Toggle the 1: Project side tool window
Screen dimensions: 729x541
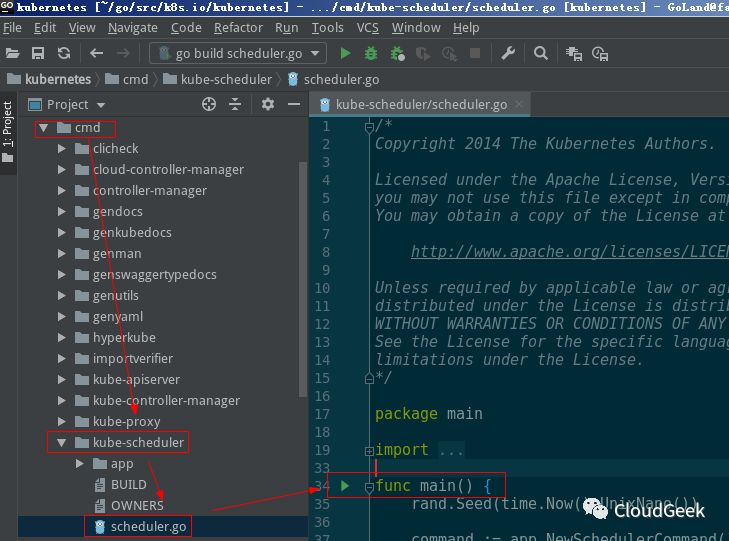8,132
